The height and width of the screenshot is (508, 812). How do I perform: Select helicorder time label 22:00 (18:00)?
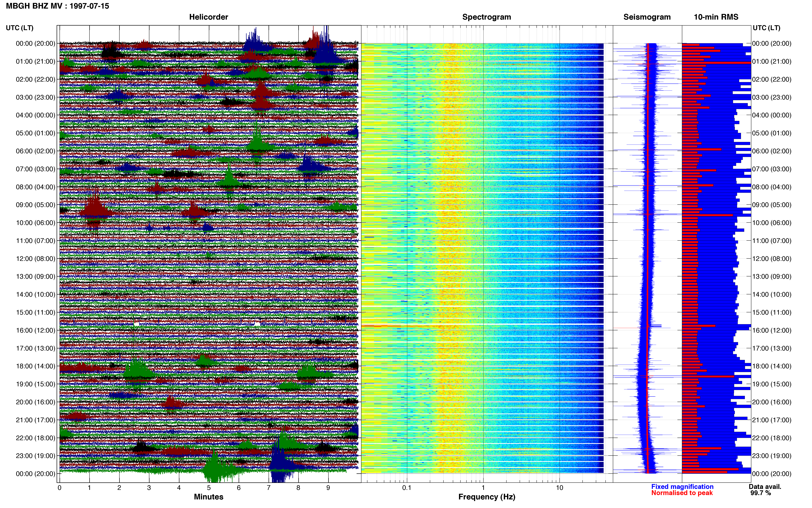coord(36,438)
